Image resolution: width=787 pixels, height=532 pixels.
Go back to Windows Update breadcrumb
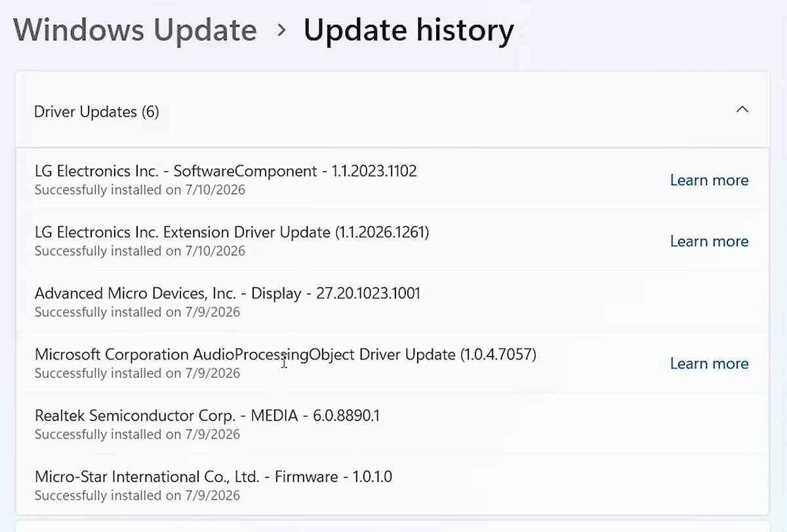pyautogui.click(x=135, y=30)
